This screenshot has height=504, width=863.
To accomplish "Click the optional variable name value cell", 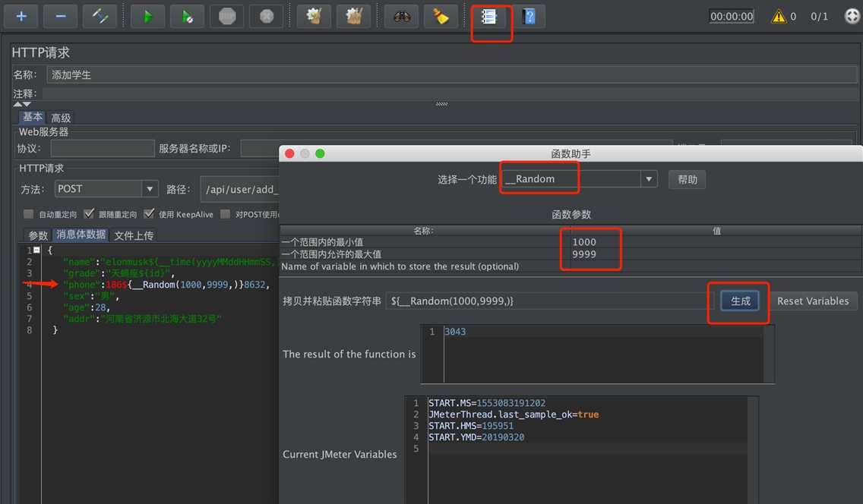I will [x=716, y=266].
